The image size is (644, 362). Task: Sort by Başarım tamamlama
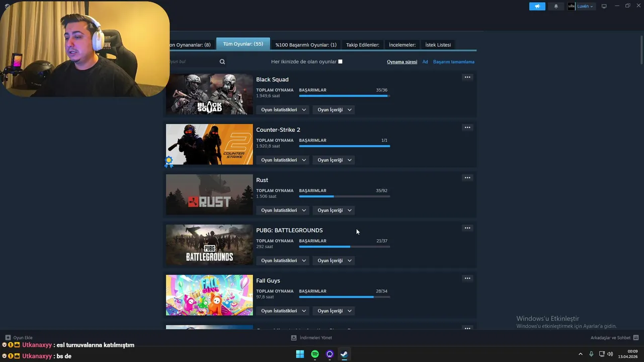(454, 62)
